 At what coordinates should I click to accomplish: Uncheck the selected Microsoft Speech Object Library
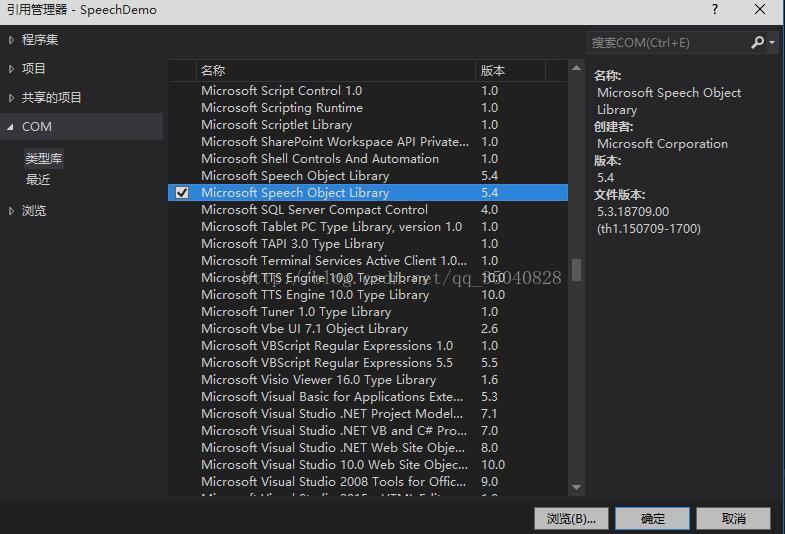(x=182, y=193)
